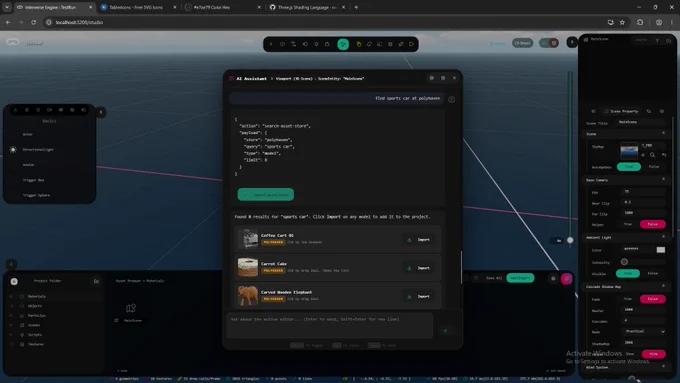Click the icon left of Scene Property tab
The image size is (680, 383).
593,111
